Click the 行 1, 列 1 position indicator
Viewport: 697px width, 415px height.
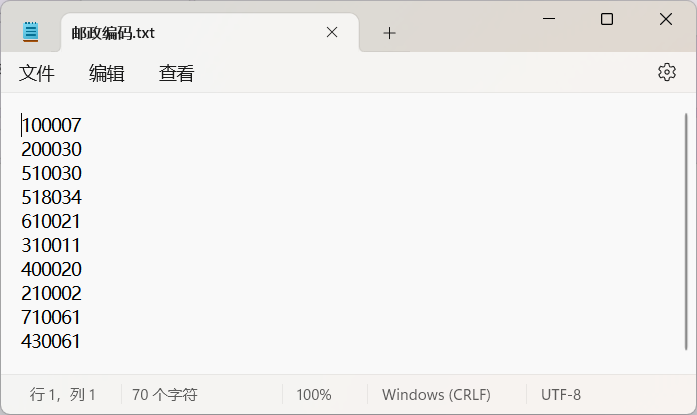[x=63, y=395]
